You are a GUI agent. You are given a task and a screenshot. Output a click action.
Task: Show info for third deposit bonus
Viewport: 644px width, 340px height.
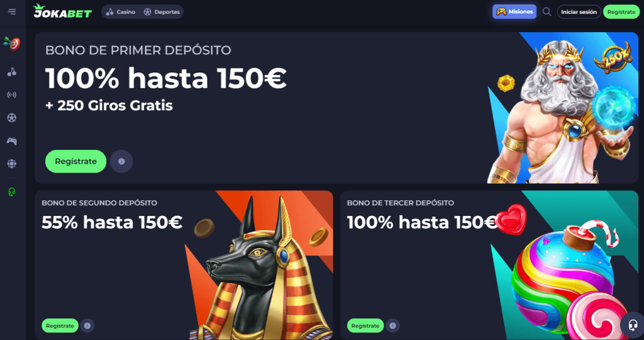click(x=392, y=326)
